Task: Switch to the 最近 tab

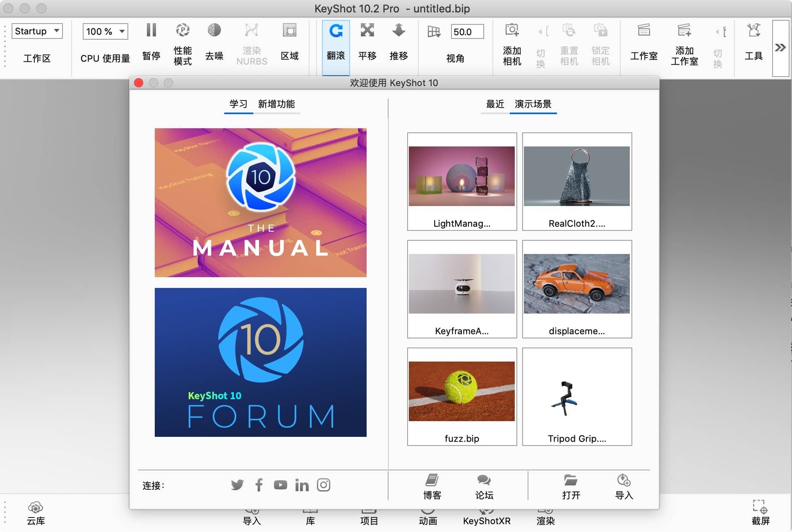Action: click(x=495, y=104)
